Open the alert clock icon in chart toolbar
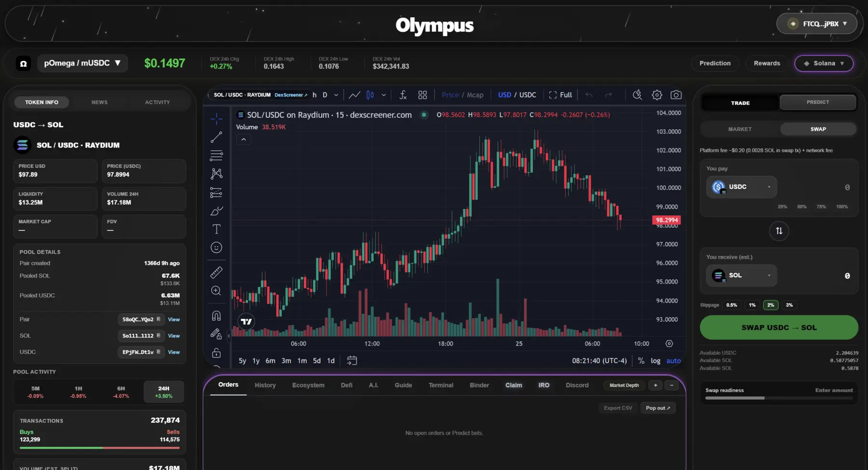Viewport: 868px width, 470px height. pyautogui.click(x=637, y=95)
